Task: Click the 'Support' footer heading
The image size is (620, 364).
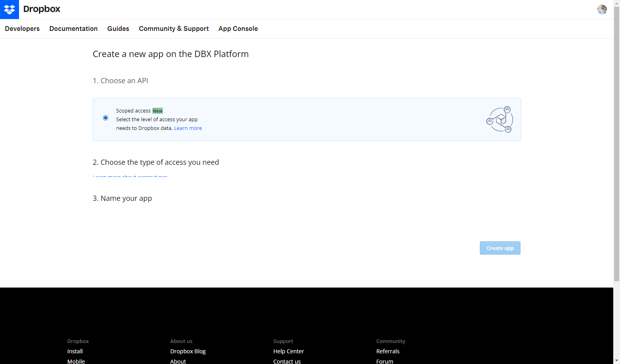Action: point(283,341)
